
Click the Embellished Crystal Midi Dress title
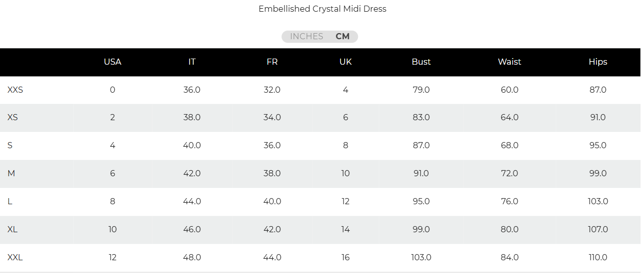(x=322, y=9)
